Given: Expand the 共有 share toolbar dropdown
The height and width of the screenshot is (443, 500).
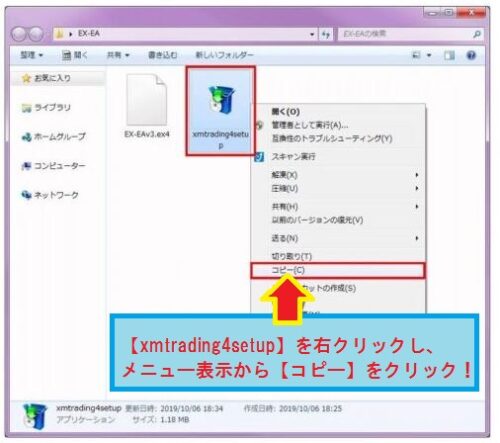Looking at the screenshot, I should click(x=118, y=55).
